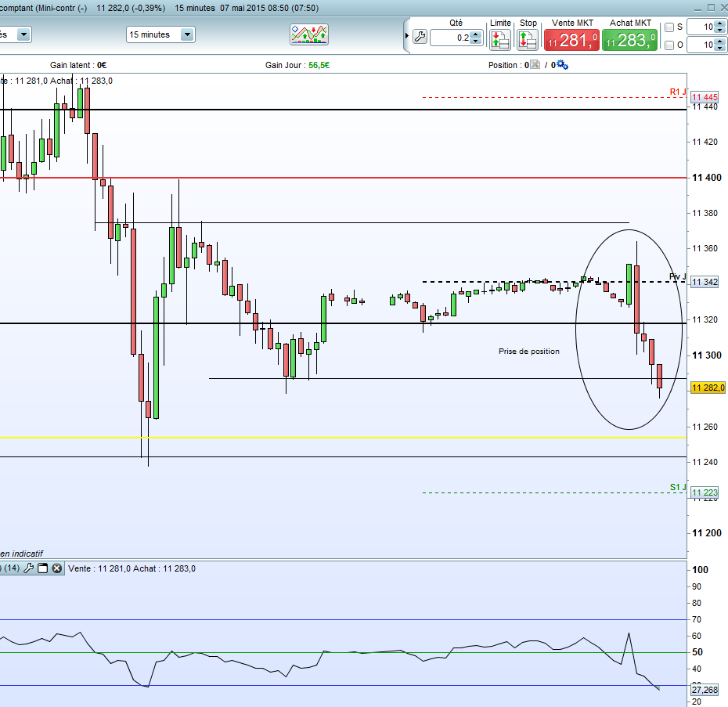
Task: Click the yellow 11 282,0 current price tag
Action: tap(708, 388)
